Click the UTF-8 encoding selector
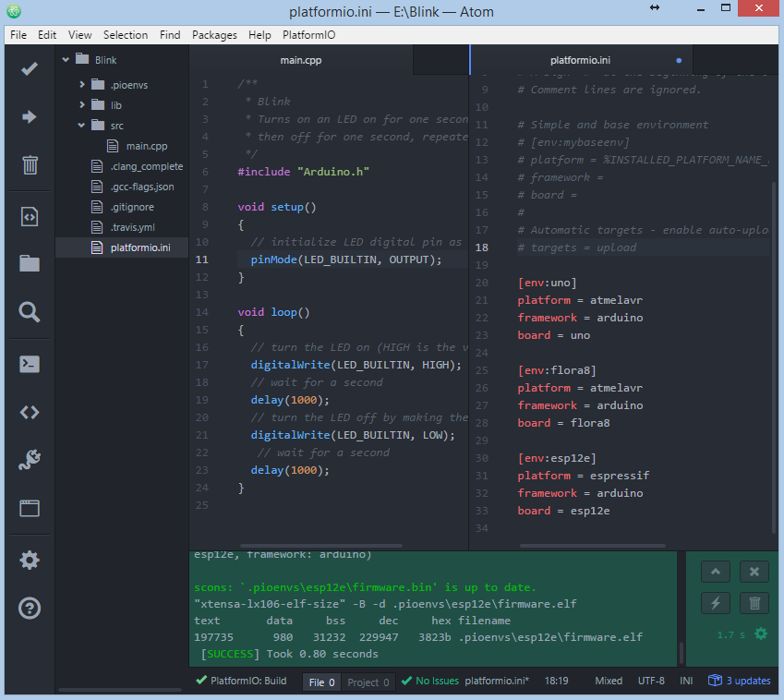 click(651, 681)
